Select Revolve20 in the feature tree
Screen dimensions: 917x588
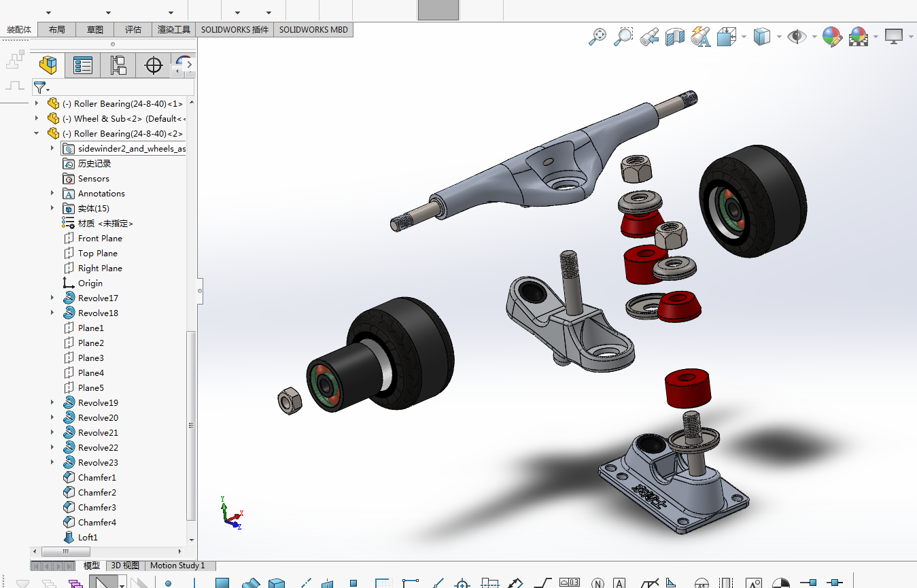(x=98, y=418)
